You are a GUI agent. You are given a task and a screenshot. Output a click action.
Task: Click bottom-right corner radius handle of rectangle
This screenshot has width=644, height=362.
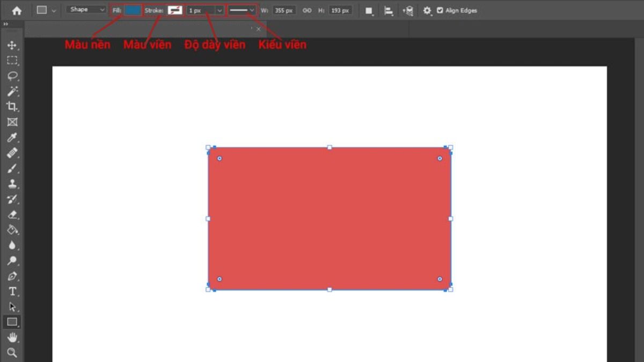[x=440, y=279]
